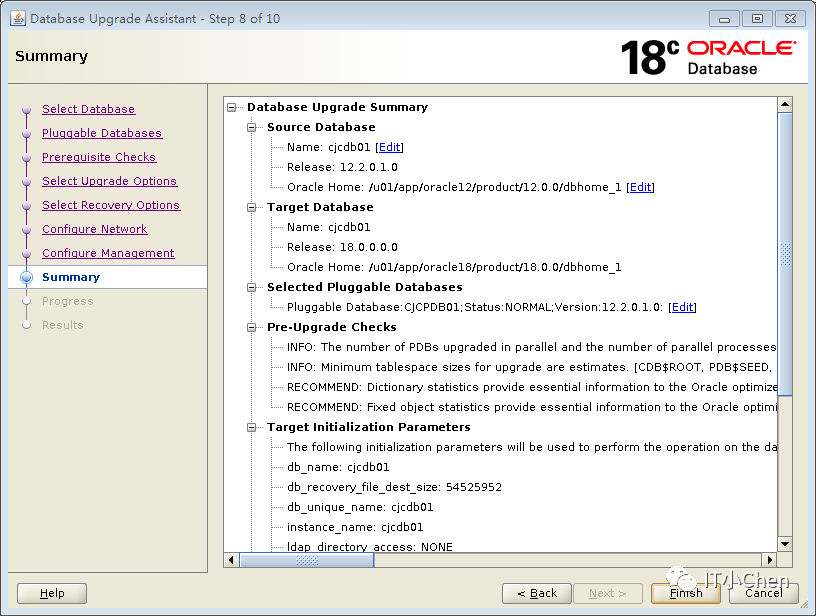
Task: Click horizontal scrollbar left arrow
Action: pyautogui.click(x=232, y=560)
